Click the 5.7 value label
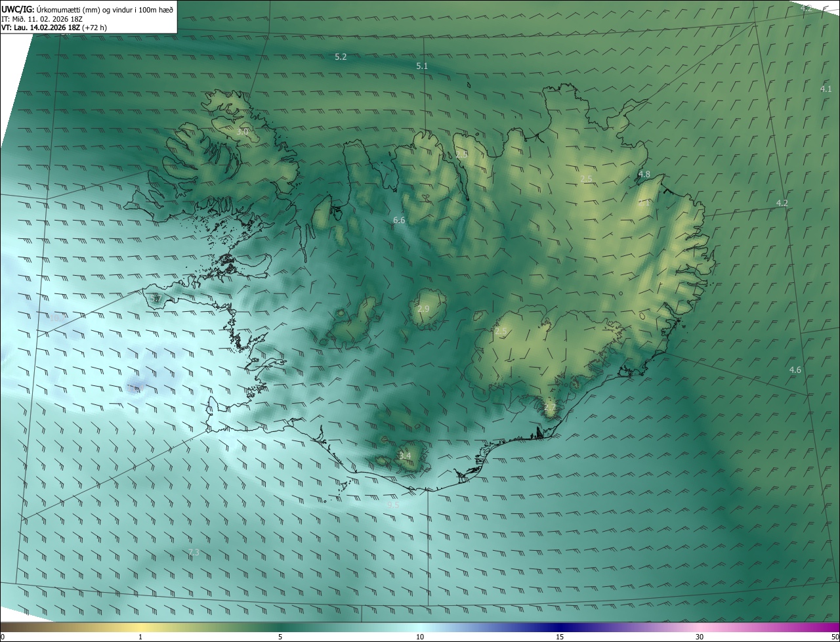The width and height of the screenshot is (840, 642). 156,299
